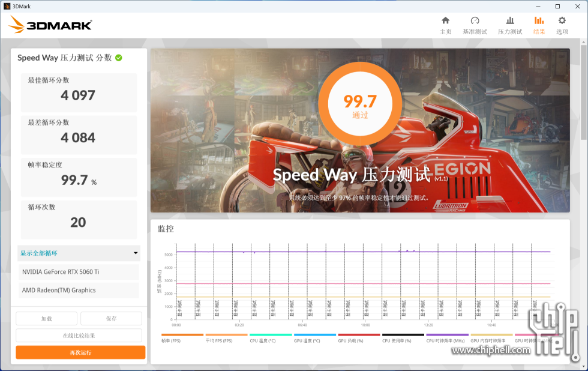Click the 最佳循环分数 label
588x371 pixels.
(49, 80)
